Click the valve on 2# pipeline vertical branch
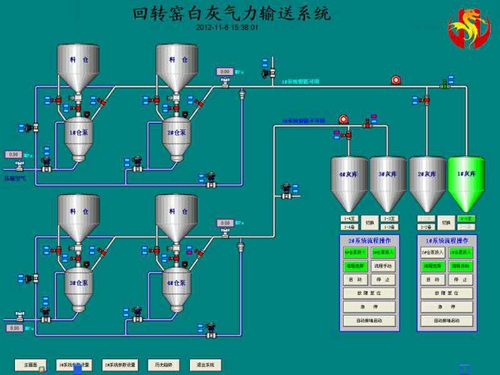The height and width of the screenshot is (375, 500). pos(286,192)
